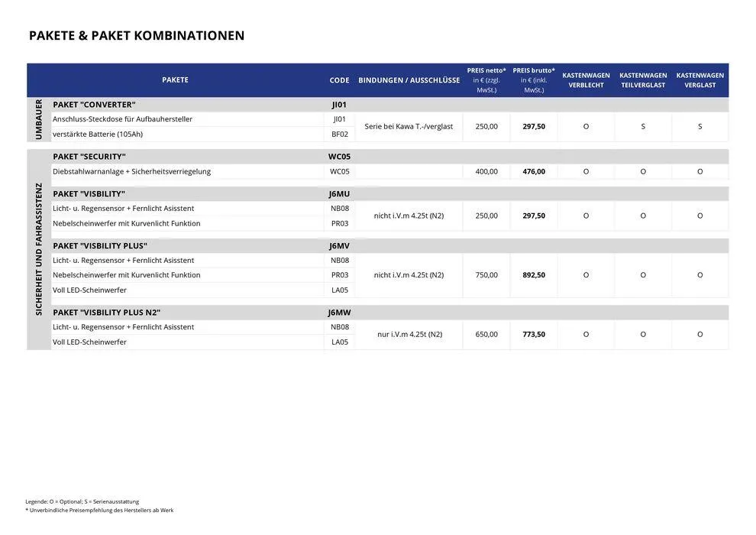The image size is (756, 535).
Task: Select the gross price 892,50
Action: 534,275
